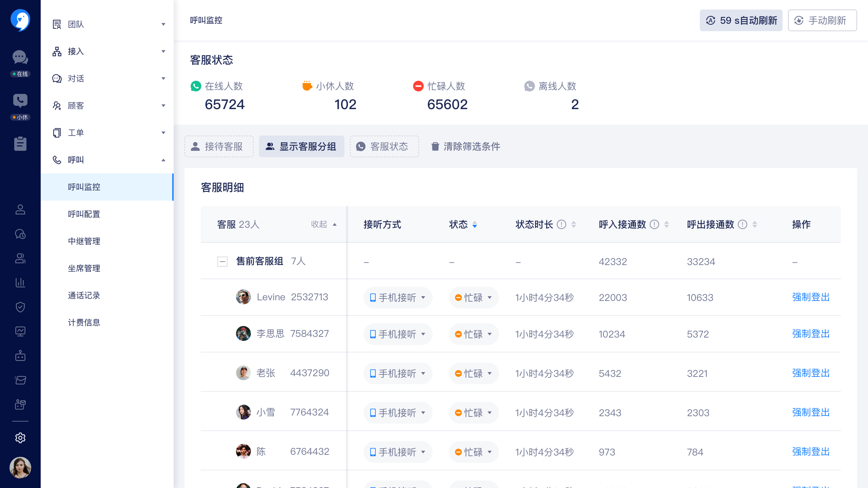Click the online chat status icon
Image resolution: width=868 pixels, height=488 pixels.
pyautogui.click(x=20, y=57)
